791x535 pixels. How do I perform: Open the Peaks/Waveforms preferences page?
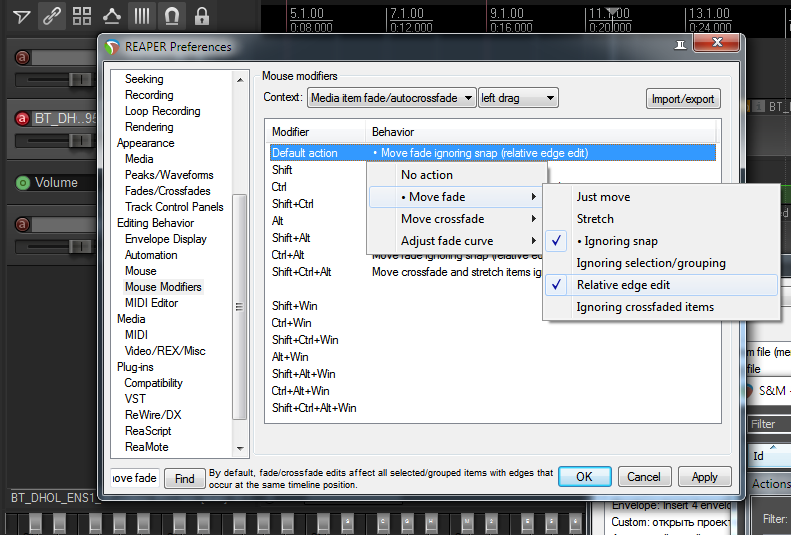pyautogui.click(x=169, y=175)
